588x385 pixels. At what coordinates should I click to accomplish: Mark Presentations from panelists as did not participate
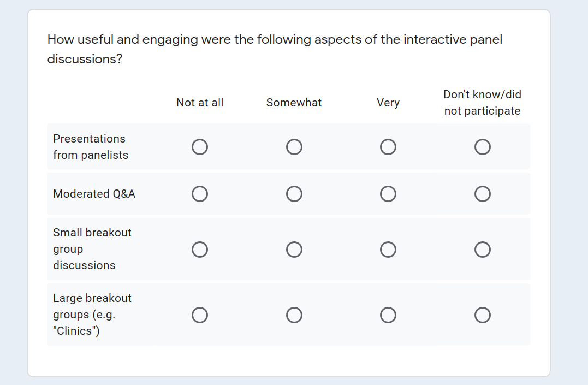tap(482, 147)
